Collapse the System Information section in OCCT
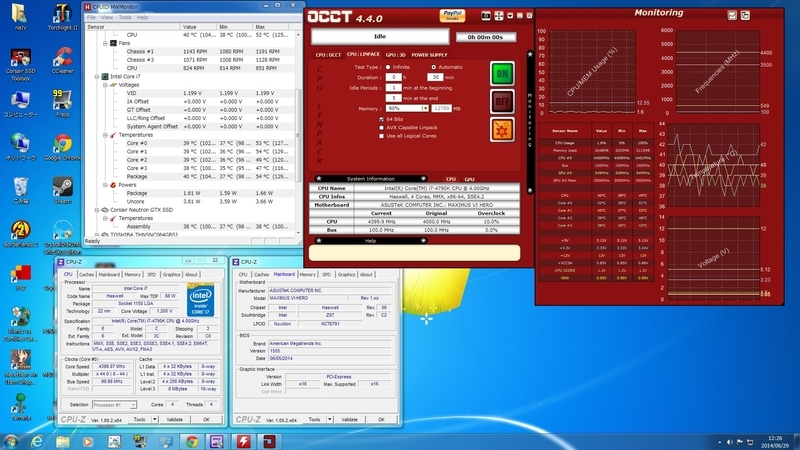The image size is (800, 450). 423,179
